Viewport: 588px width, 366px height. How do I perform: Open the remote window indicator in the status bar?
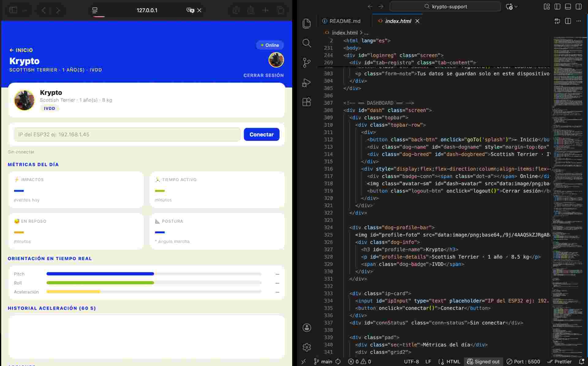(x=303, y=362)
